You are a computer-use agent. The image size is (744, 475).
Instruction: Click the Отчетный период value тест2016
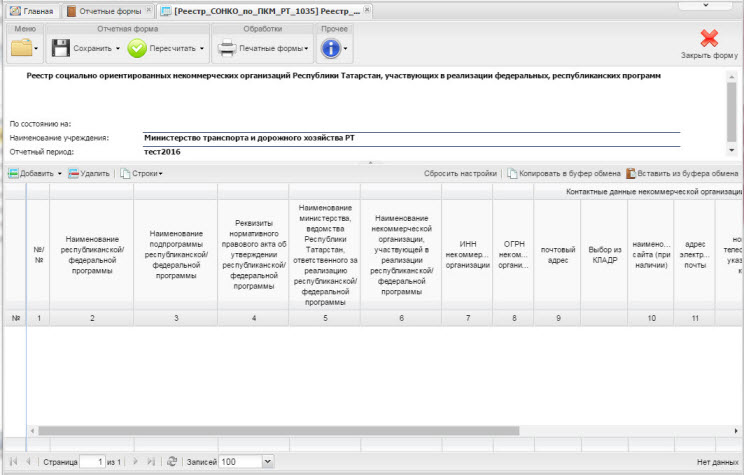click(x=162, y=152)
